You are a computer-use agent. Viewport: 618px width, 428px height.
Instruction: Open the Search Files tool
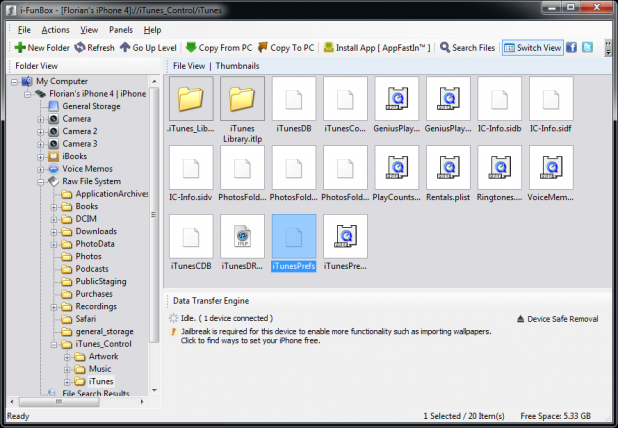pyautogui.click(x=467, y=48)
